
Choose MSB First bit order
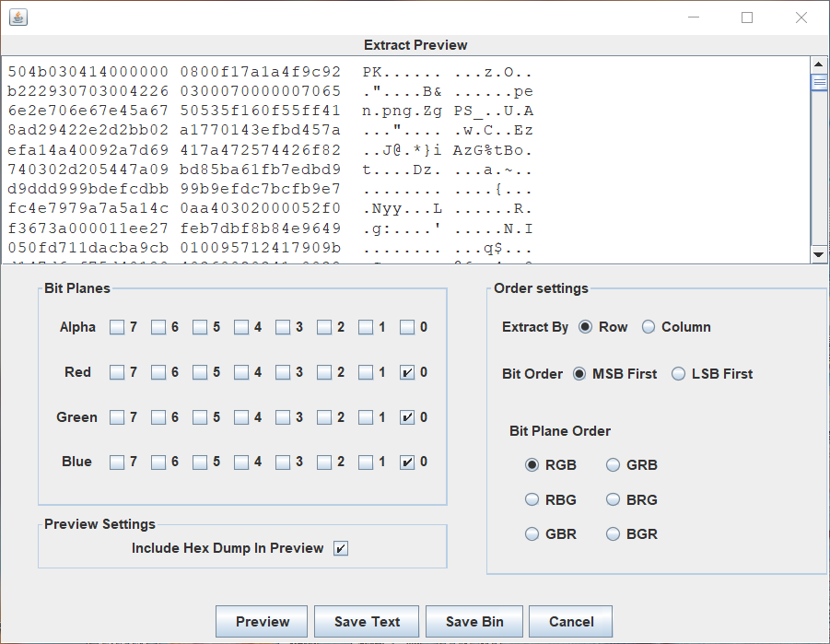point(579,374)
